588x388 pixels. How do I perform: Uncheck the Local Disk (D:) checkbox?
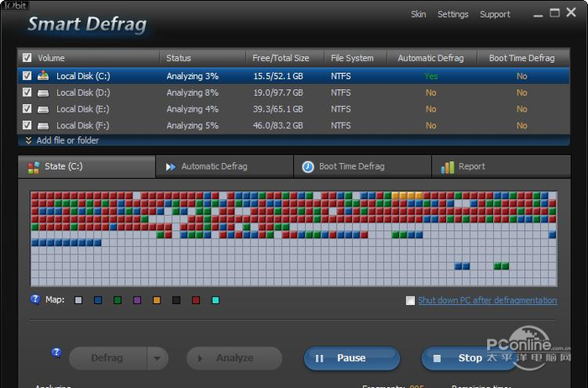click(27, 92)
